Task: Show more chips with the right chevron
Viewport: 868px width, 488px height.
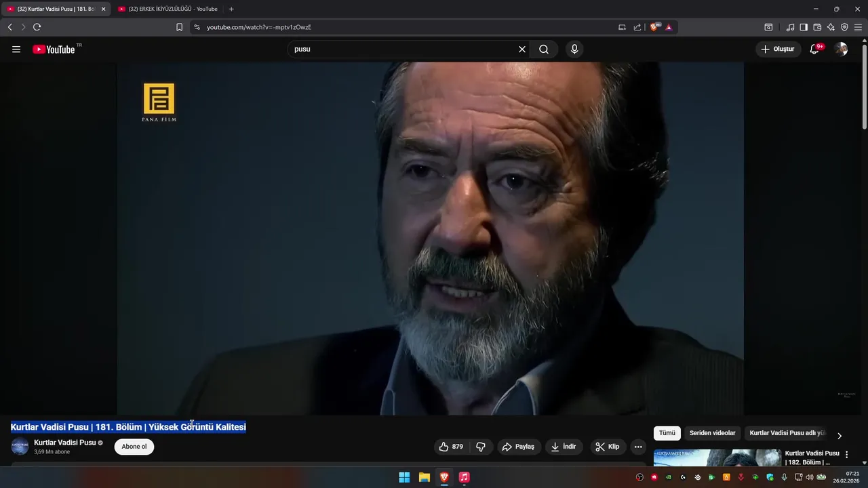Action: point(840,436)
